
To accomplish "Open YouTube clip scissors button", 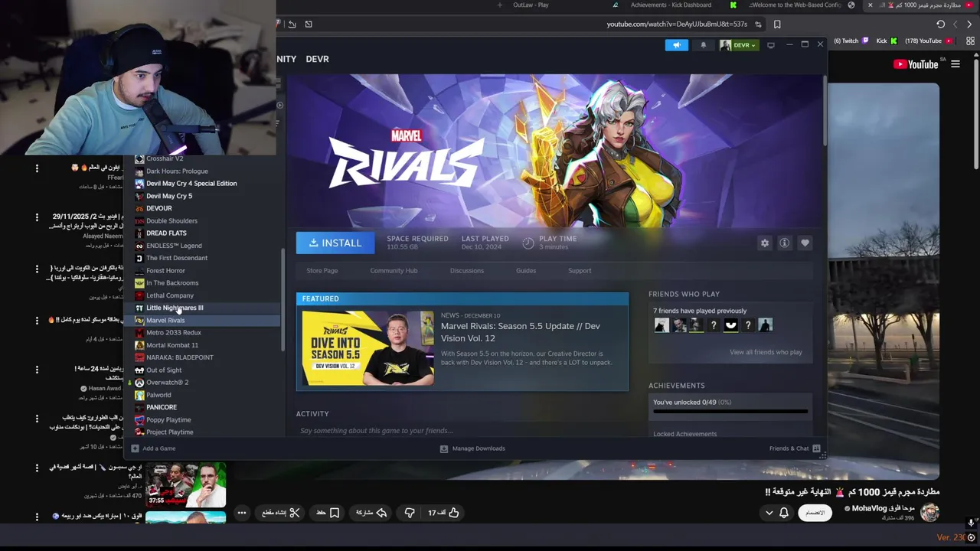I will 281,513.
